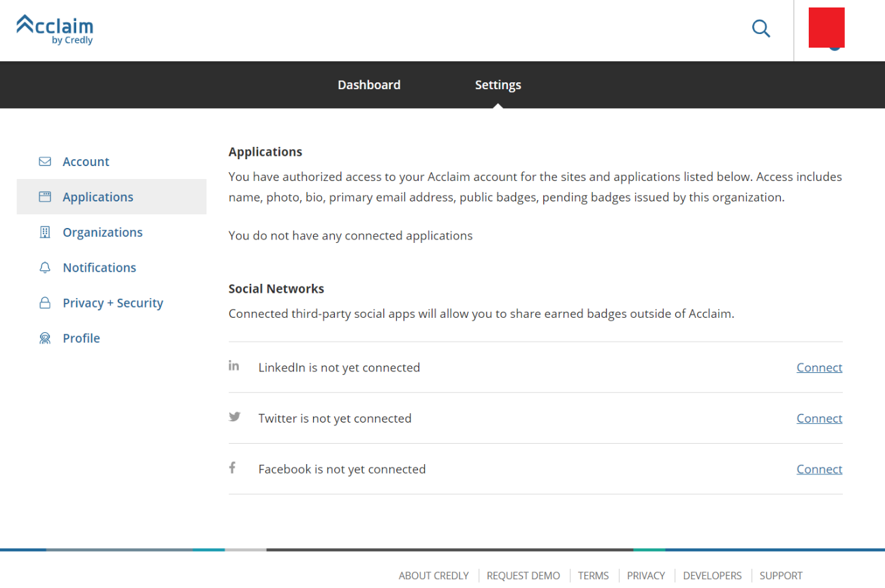Click the Applications window icon in sidebar
This screenshot has height=588, width=885.
pos(45,197)
